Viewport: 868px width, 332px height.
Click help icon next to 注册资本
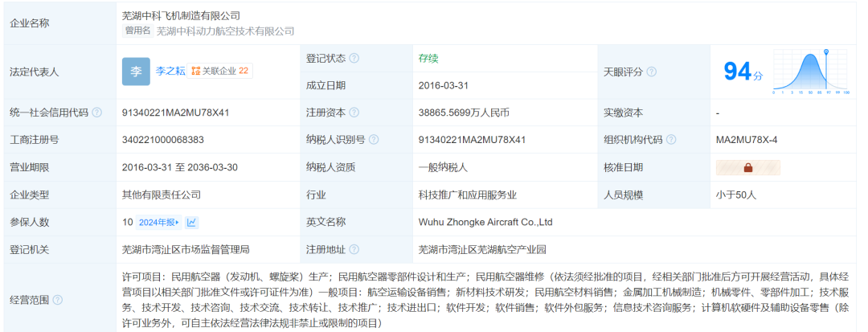(354, 113)
